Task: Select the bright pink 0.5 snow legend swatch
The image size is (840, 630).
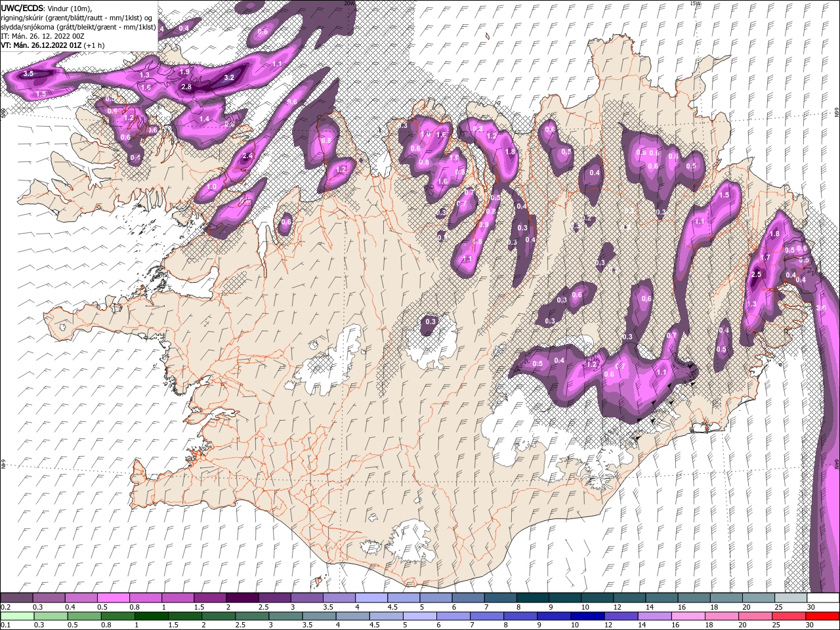Action: click(x=113, y=598)
